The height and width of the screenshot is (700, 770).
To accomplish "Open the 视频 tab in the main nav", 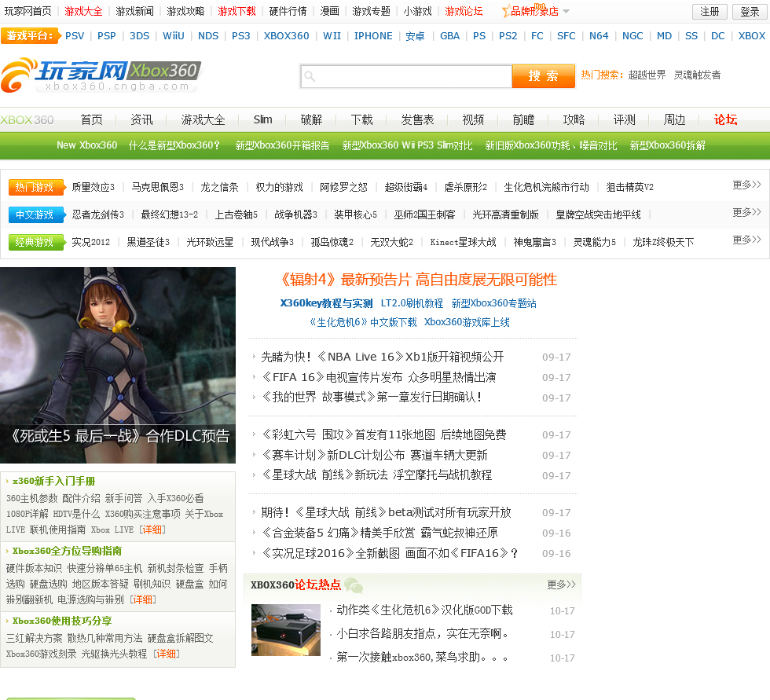I will click(x=473, y=119).
